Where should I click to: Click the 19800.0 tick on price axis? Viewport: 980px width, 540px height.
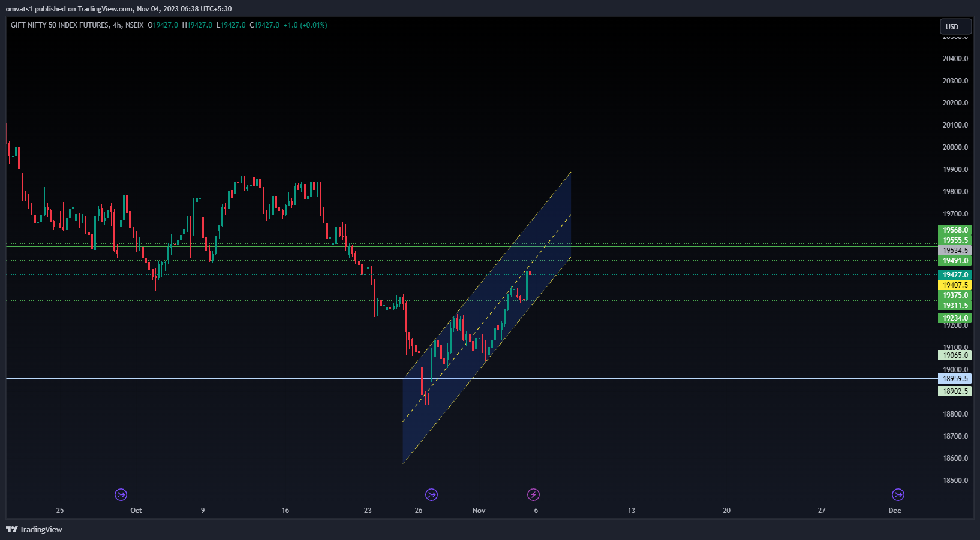pos(955,192)
